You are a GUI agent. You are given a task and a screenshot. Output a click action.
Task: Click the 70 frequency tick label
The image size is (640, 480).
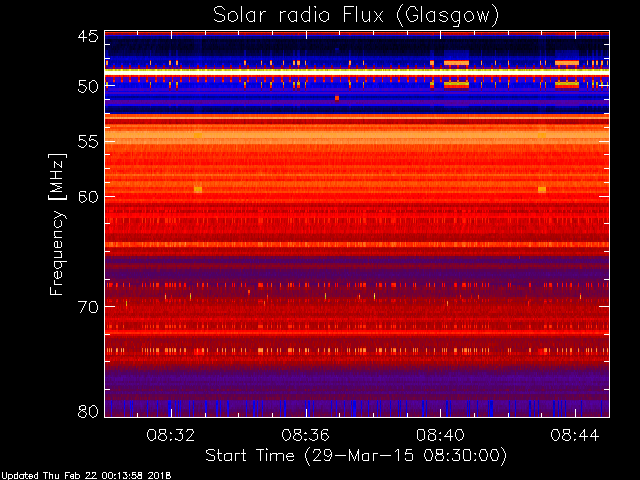click(x=88, y=307)
